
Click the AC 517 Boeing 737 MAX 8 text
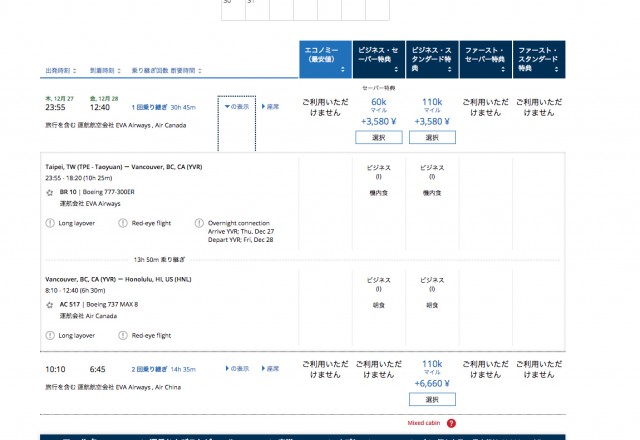point(99,304)
